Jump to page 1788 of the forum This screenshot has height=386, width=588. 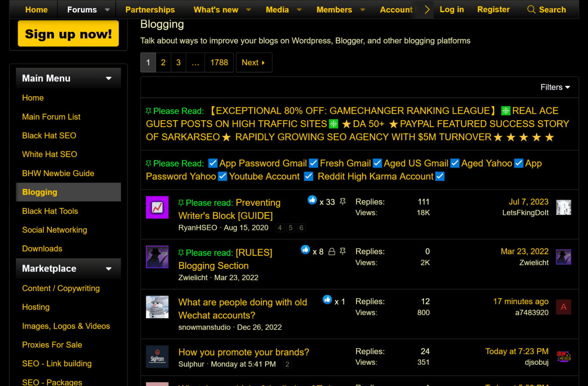(219, 62)
